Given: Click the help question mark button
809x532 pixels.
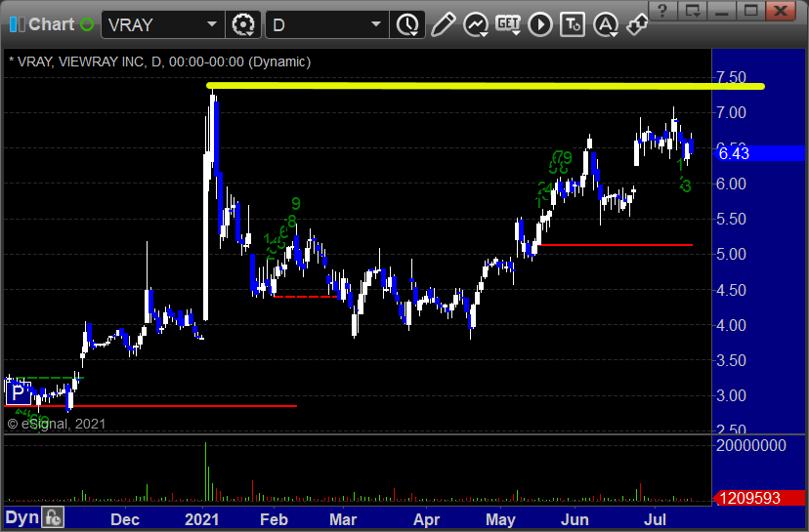Looking at the screenshot, I should pos(663,11).
